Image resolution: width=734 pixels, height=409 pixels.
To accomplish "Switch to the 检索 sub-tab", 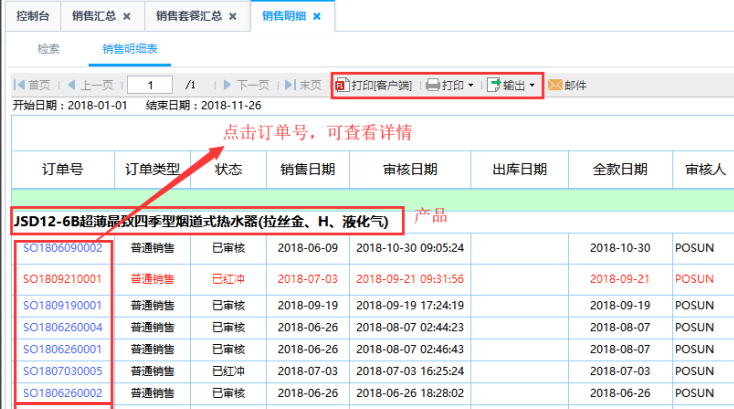I will coord(48,49).
